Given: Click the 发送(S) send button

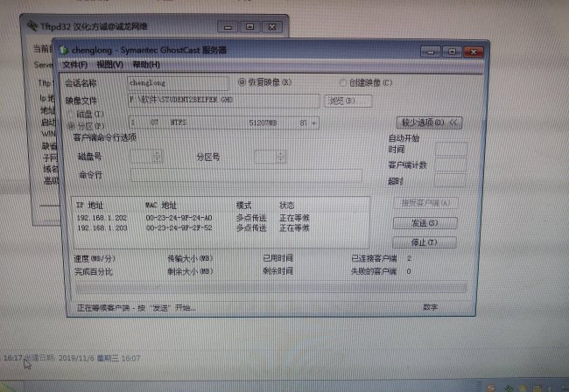Looking at the screenshot, I should pyautogui.click(x=425, y=223).
